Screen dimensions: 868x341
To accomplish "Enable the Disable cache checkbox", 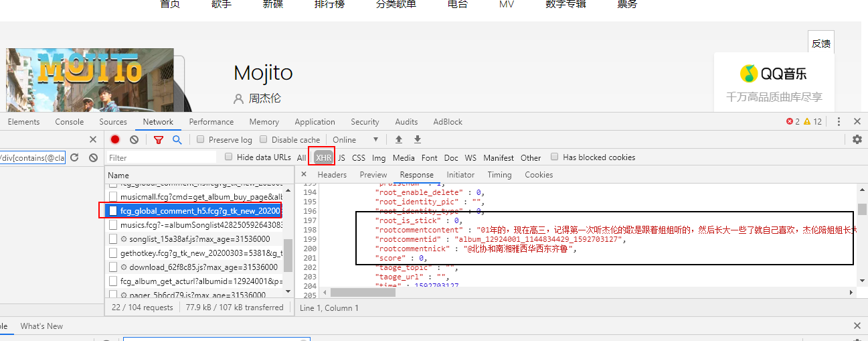I will 263,139.
